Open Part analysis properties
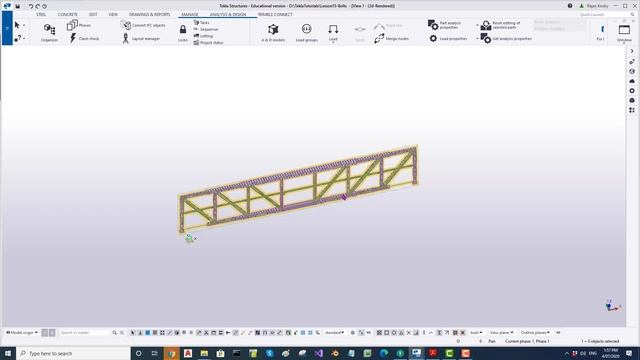640x360 pixels. 445,25
